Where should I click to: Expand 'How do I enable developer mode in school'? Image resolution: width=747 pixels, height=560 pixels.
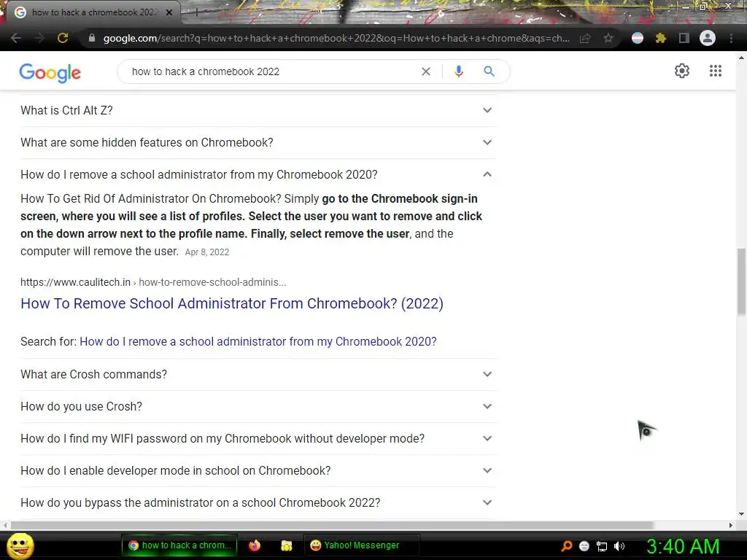click(x=258, y=470)
